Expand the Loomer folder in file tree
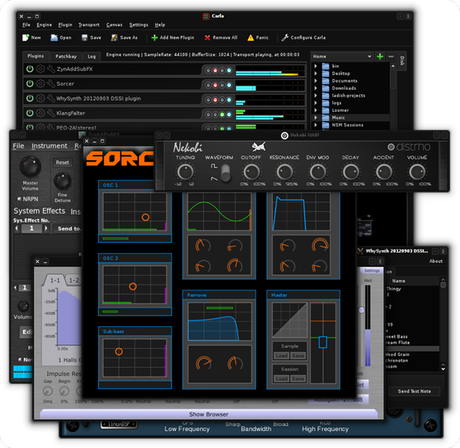This screenshot has height=448, width=460. pos(315,110)
